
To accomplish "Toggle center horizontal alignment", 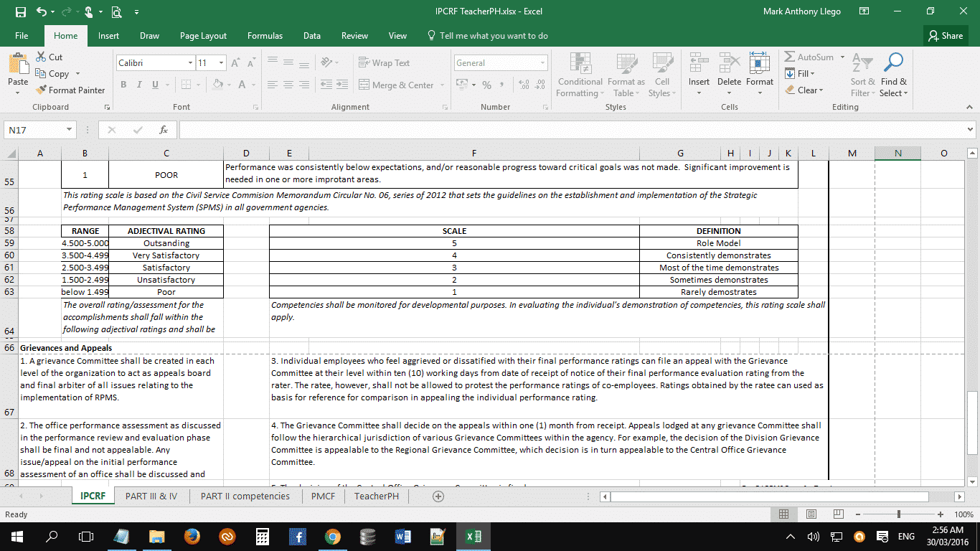I will pyautogui.click(x=288, y=85).
